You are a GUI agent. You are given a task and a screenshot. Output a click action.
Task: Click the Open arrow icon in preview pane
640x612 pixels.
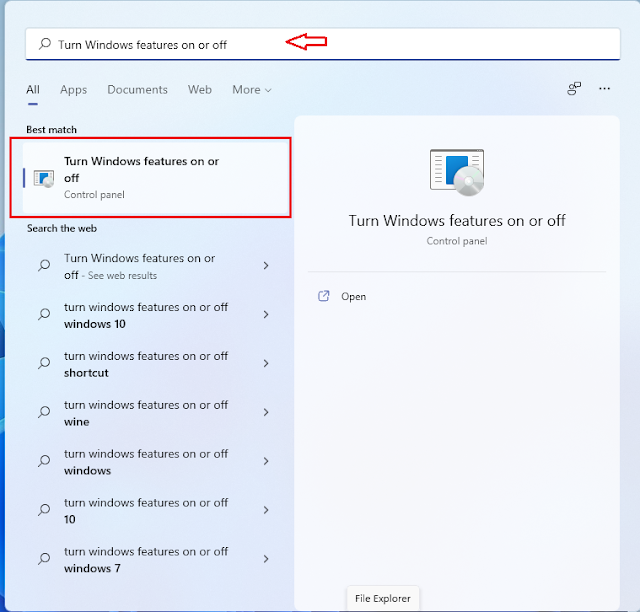tap(323, 296)
